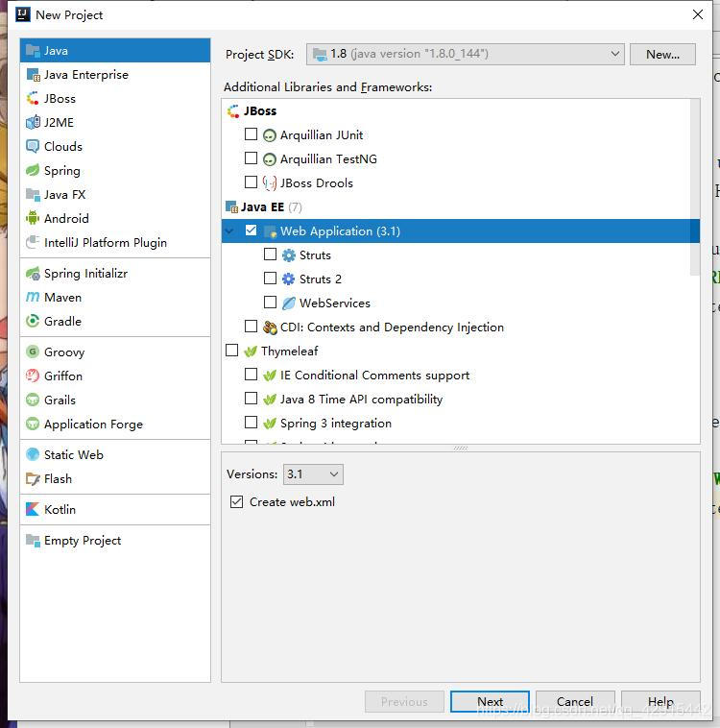Select the Grails icon
Image resolution: width=720 pixels, height=728 pixels.
[x=33, y=400]
